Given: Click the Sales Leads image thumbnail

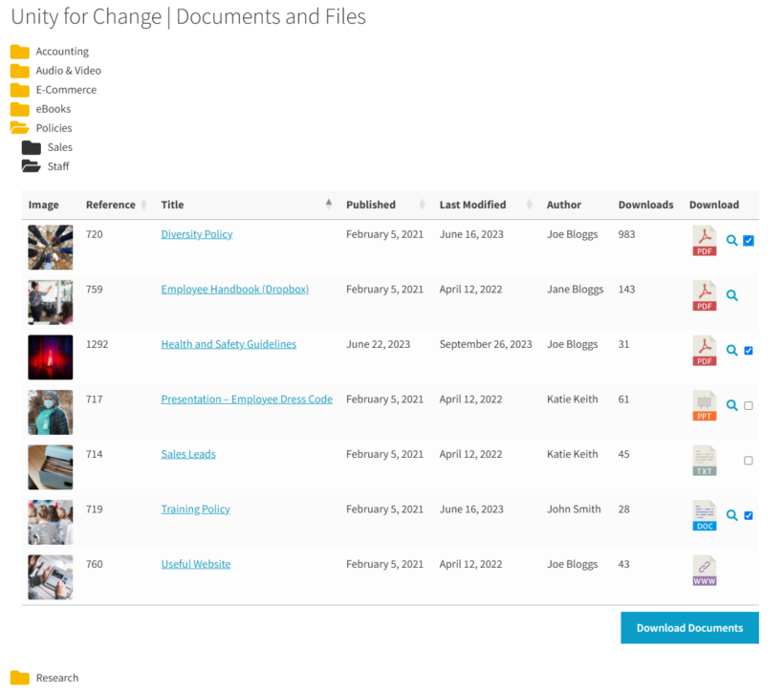Looking at the screenshot, I should point(50,466).
